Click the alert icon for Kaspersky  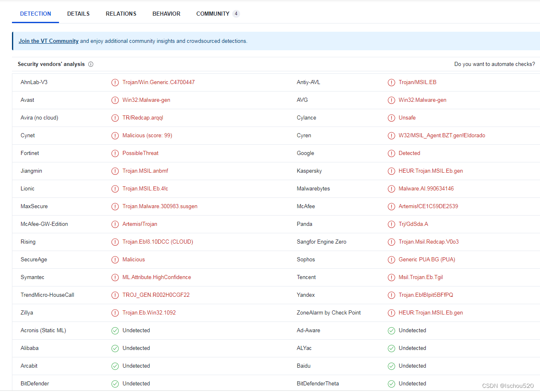click(x=391, y=171)
